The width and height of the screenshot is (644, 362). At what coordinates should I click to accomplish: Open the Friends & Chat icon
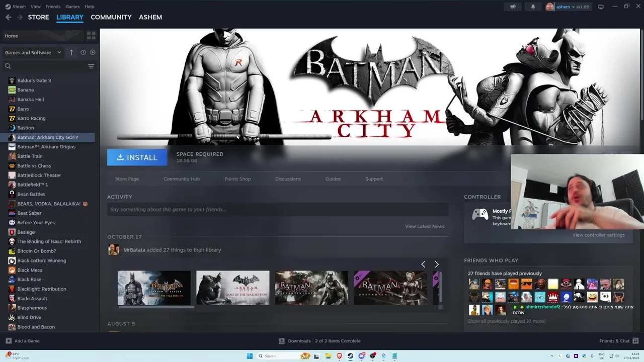635,341
